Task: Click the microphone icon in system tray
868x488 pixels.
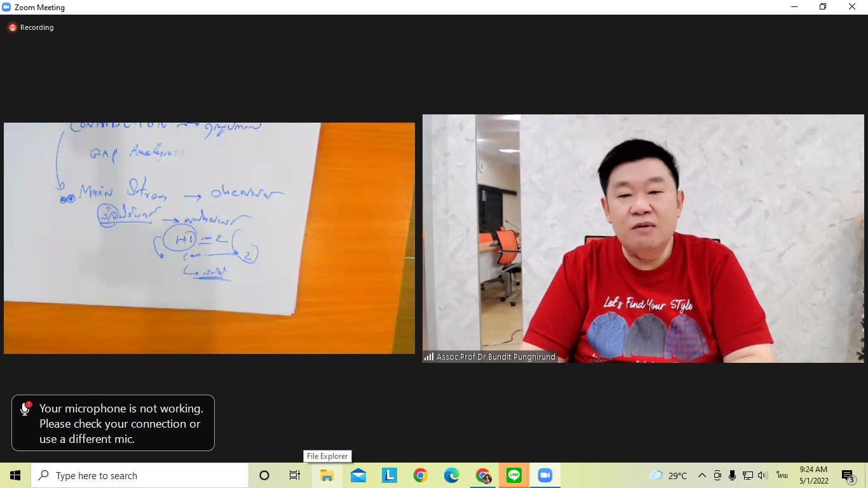Action: [x=733, y=475]
